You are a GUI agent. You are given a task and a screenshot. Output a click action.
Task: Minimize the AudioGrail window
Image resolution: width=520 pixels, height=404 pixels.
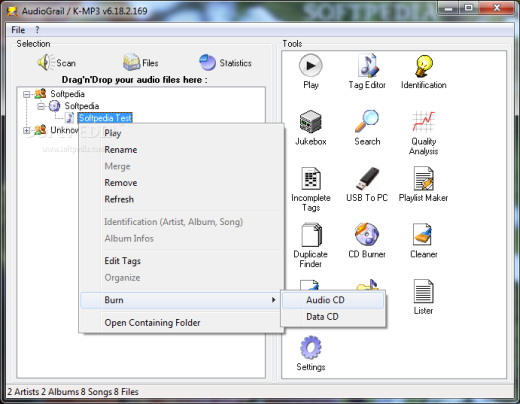(448, 8)
